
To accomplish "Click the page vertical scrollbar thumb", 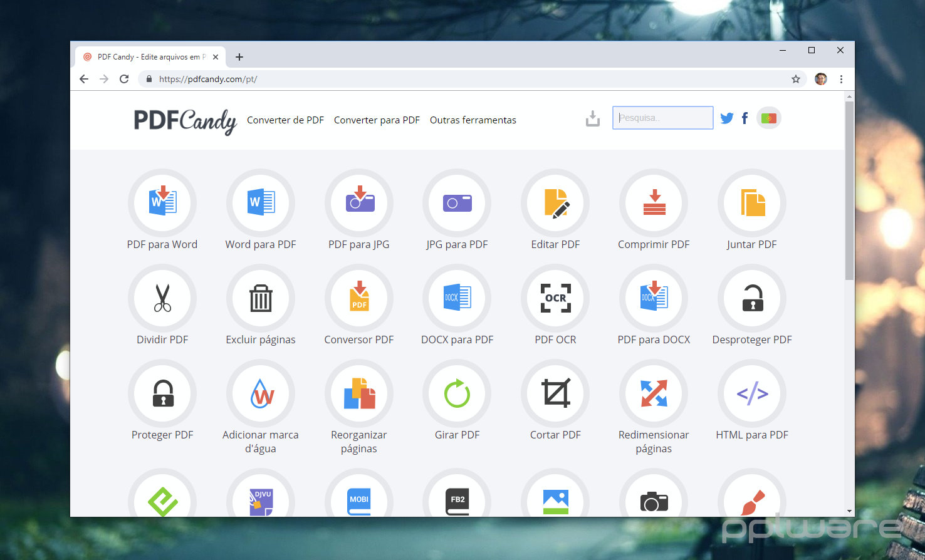I will click(850, 190).
